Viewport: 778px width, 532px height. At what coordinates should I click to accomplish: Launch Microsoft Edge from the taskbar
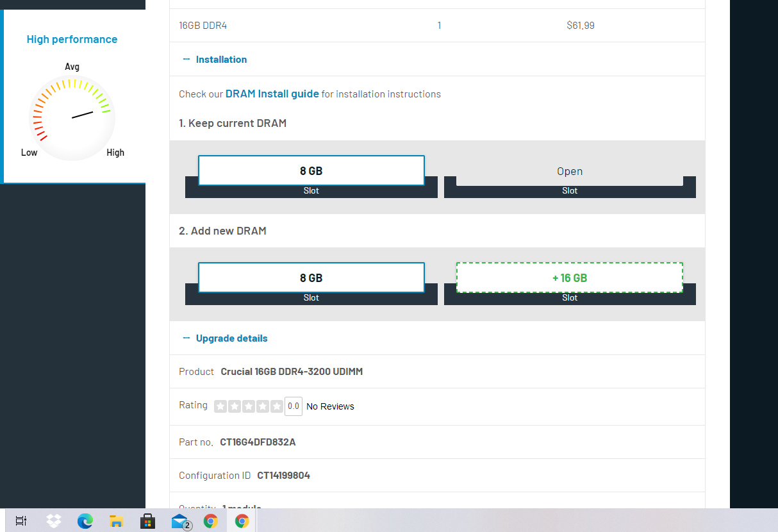coord(85,521)
